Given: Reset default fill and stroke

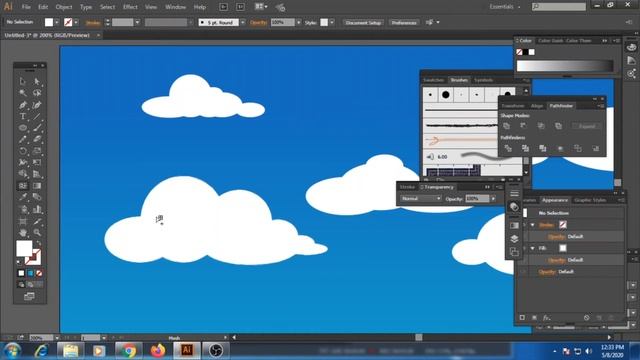Looking at the screenshot, I should (18, 262).
